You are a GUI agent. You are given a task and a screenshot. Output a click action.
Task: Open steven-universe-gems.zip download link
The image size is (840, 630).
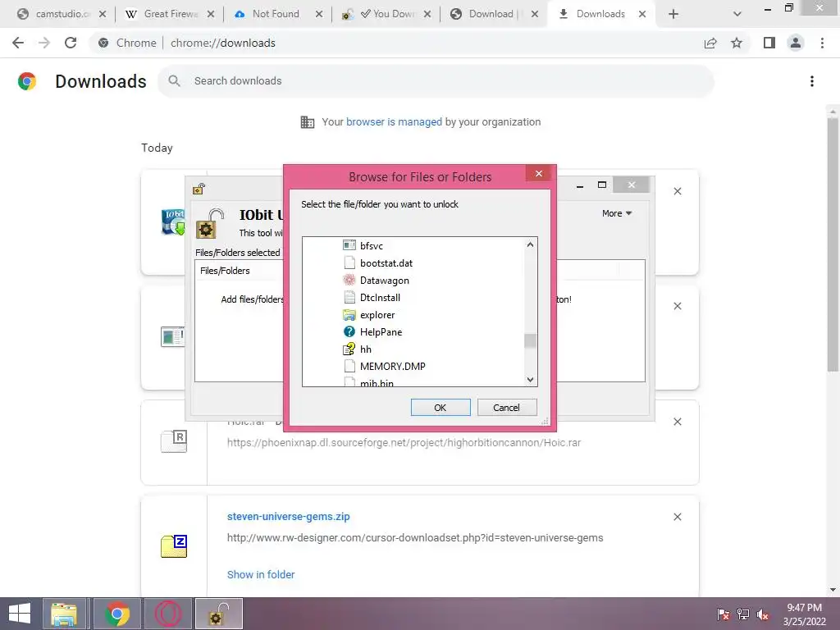tap(288, 517)
